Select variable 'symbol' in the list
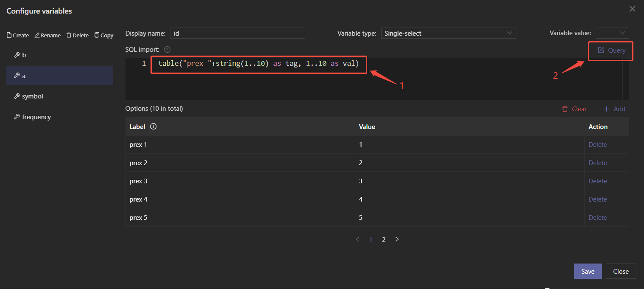 tap(33, 96)
